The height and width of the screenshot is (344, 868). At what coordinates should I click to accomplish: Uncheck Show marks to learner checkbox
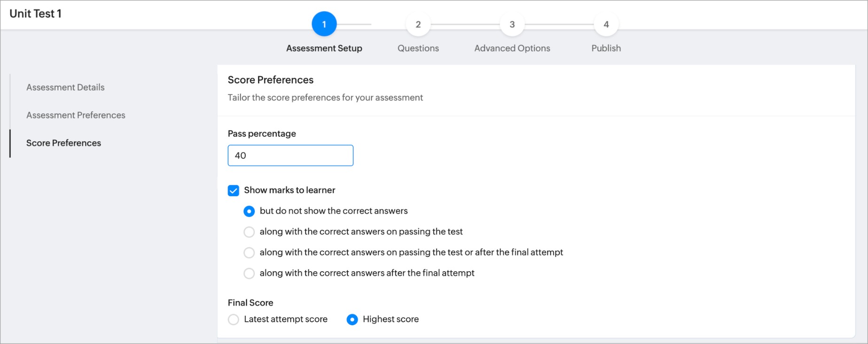[x=234, y=191]
